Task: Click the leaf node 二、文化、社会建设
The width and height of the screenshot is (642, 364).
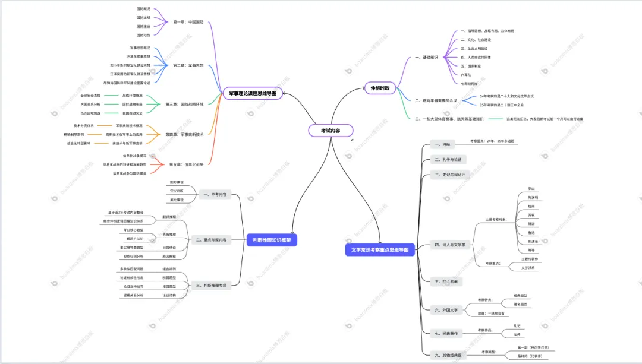Action: (x=476, y=40)
